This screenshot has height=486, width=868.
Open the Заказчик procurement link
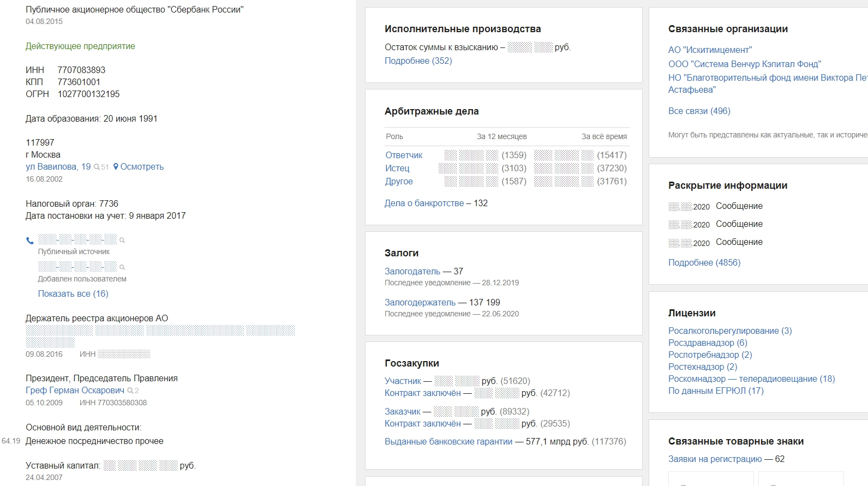click(x=403, y=411)
